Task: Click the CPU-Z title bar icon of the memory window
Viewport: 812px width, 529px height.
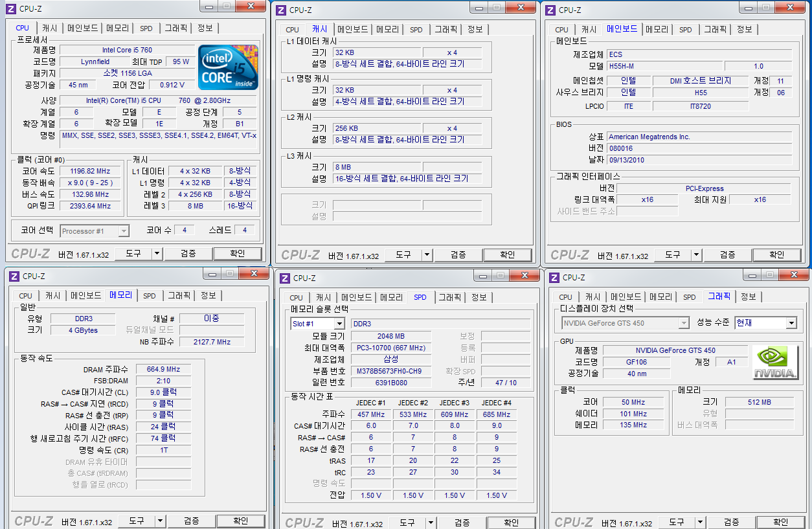Action: click(12, 276)
